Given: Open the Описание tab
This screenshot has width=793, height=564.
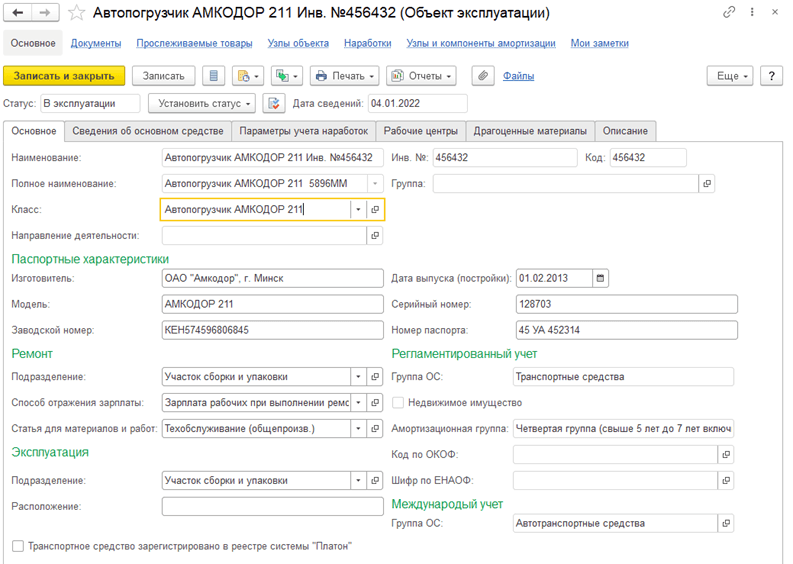Looking at the screenshot, I should 625,131.
